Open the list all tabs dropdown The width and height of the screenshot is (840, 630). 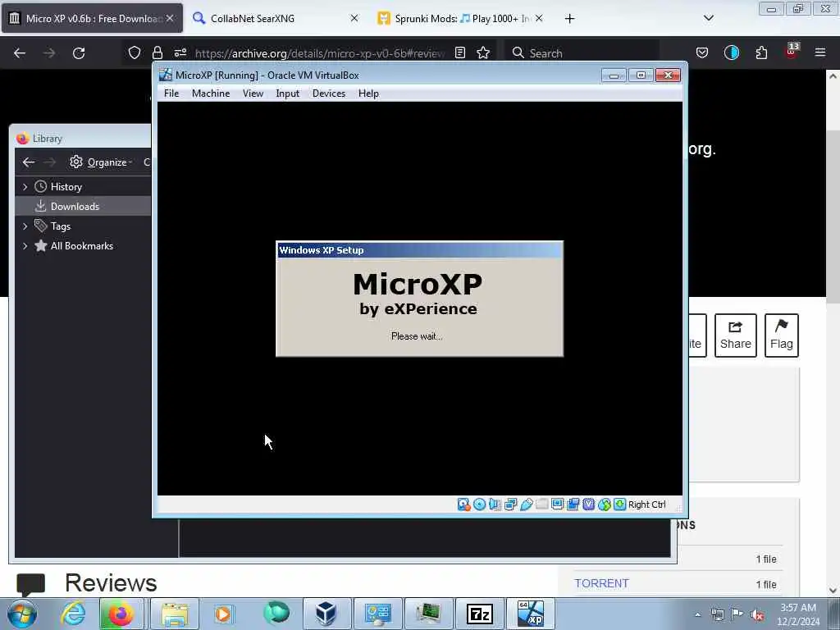coord(708,18)
